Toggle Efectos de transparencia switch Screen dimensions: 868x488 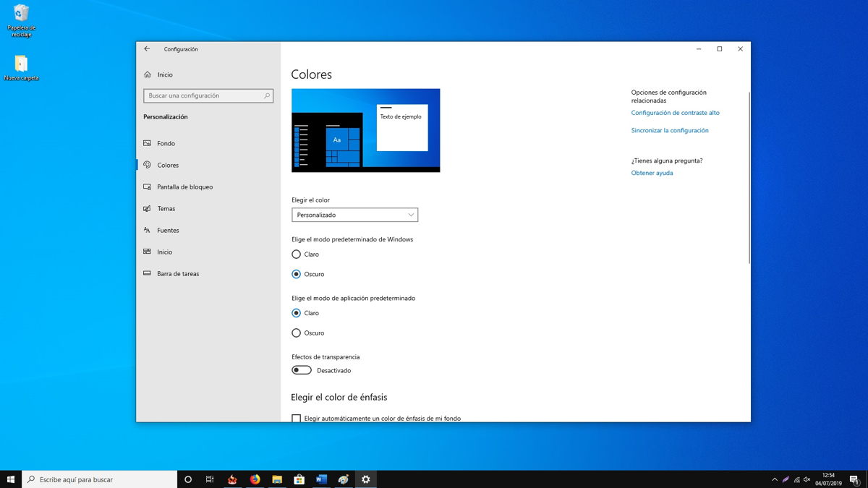pos(302,370)
